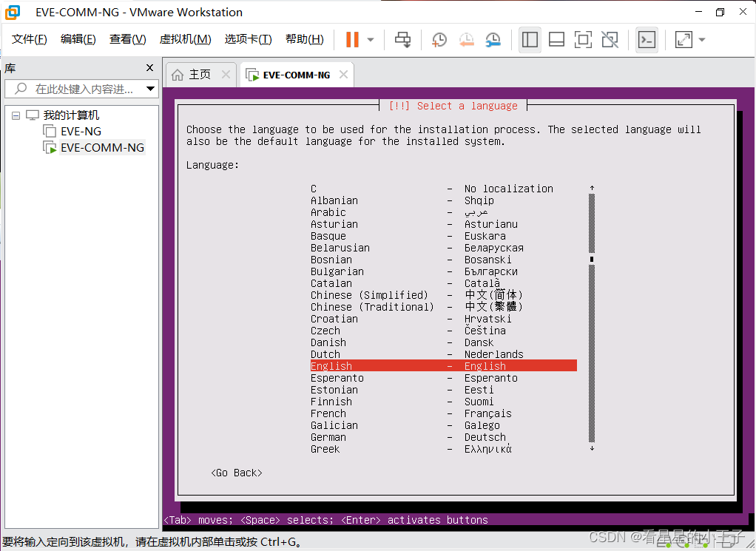Open the 查看(V) menu

tap(128, 39)
